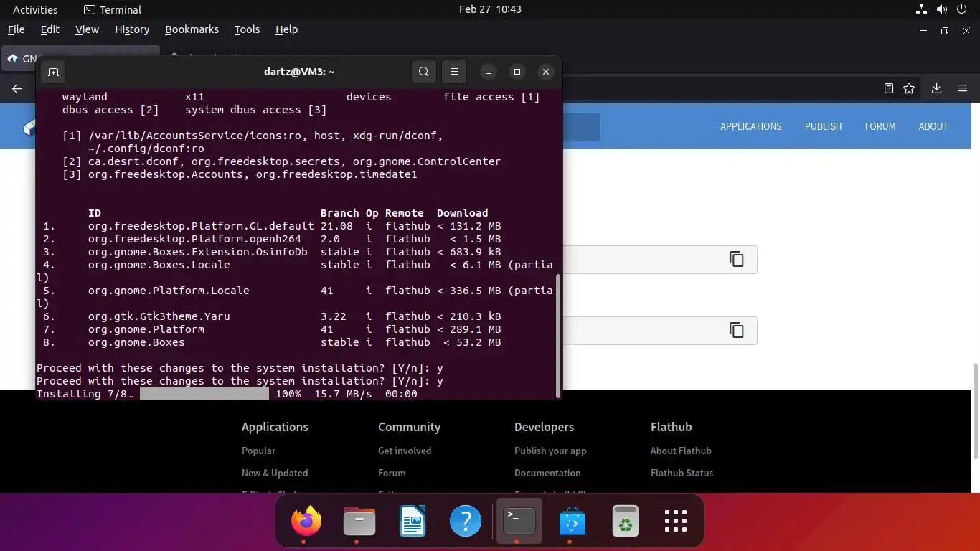
Task: Click Activities in the top bar
Action: 35,9
